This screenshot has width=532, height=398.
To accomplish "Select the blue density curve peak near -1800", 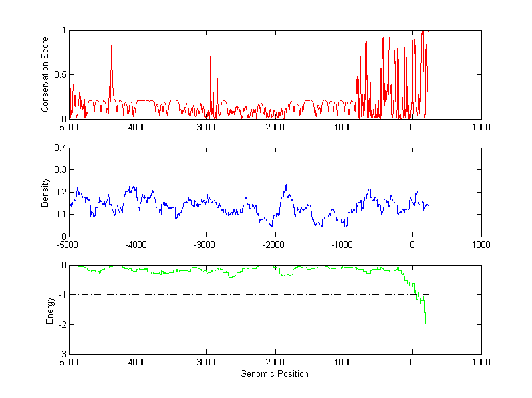I will pos(286,186).
